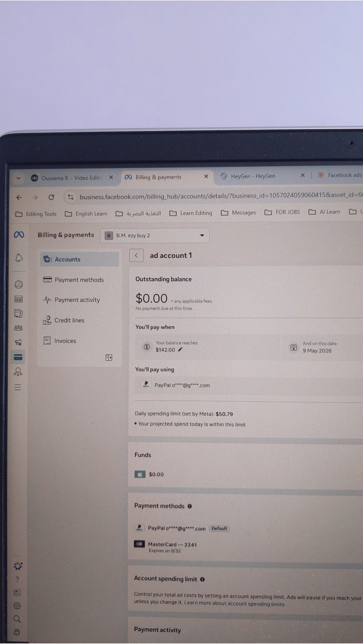Open the Arabic-named bookmark folder

click(138, 213)
